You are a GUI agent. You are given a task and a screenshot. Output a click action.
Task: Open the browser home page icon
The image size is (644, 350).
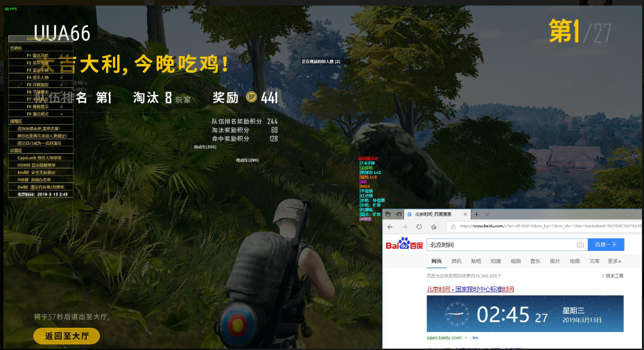434,227
